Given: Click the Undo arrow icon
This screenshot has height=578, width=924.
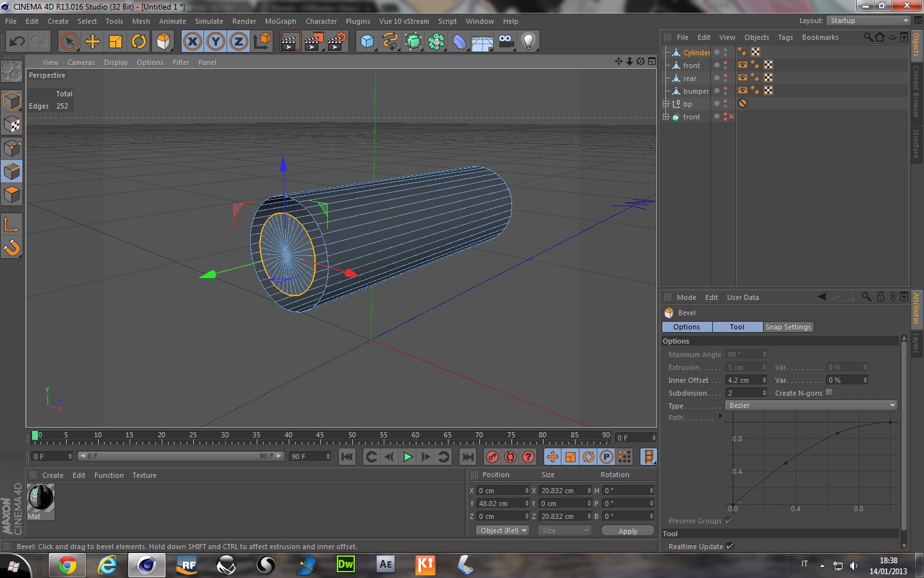Looking at the screenshot, I should pos(17,42).
